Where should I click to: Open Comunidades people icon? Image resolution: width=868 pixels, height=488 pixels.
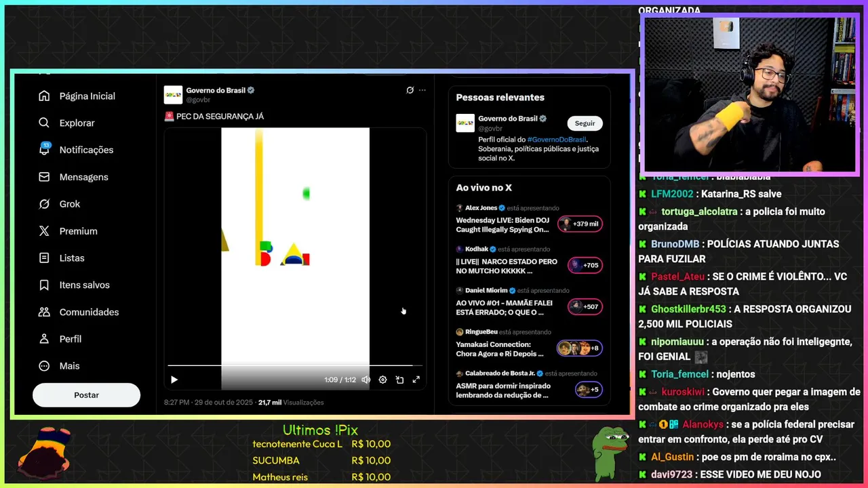(x=44, y=312)
